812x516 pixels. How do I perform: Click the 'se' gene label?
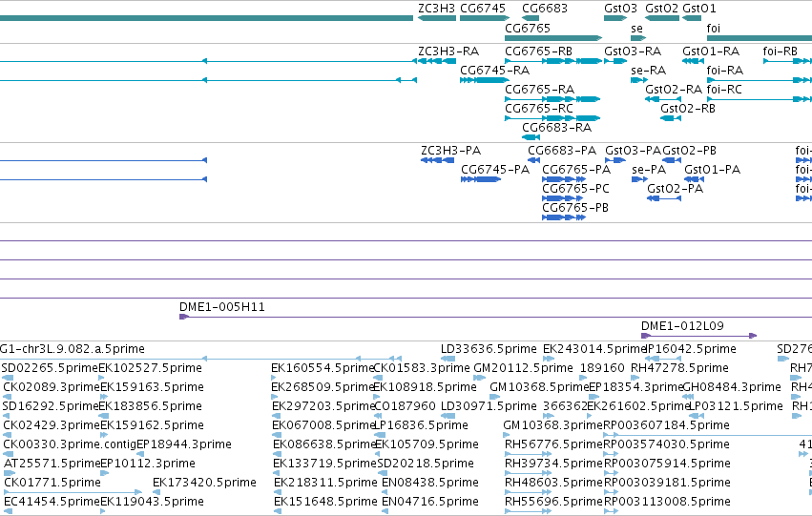point(637,29)
